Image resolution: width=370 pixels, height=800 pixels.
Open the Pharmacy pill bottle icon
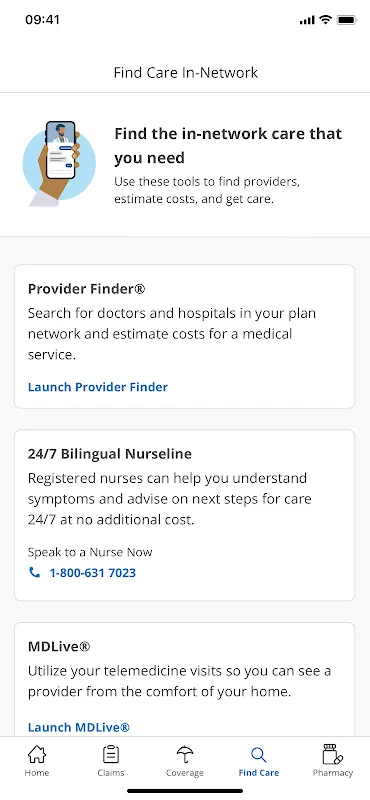[x=333, y=754]
